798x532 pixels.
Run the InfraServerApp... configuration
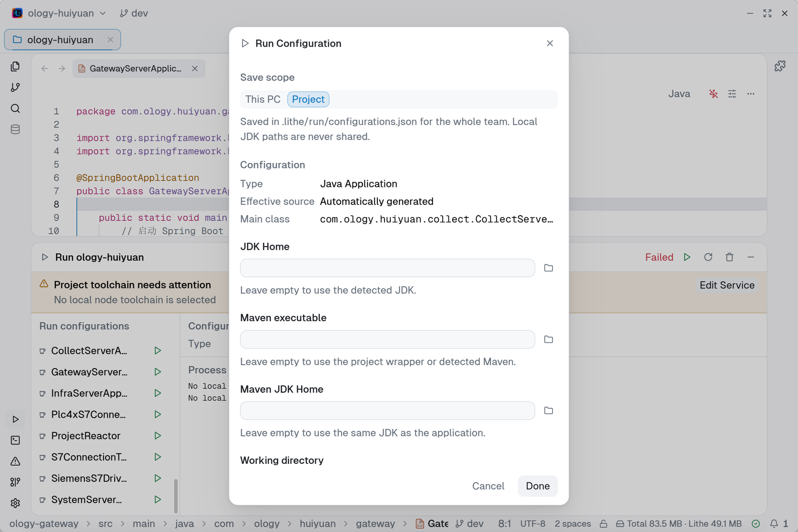(x=158, y=393)
